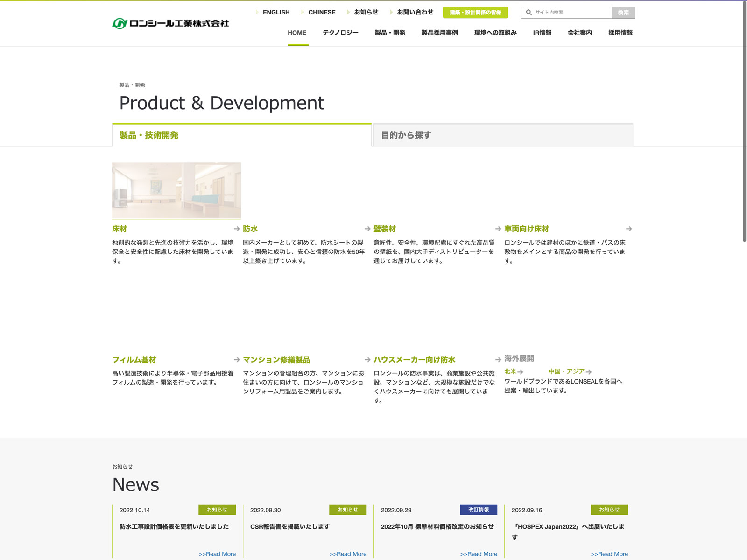Image resolution: width=747 pixels, height=560 pixels.
Task: Open the マンション修繕製品 product link
Action: click(276, 360)
